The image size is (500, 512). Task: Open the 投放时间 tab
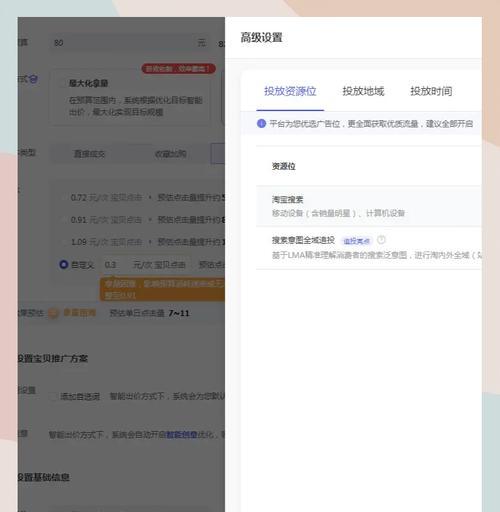click(x=431, y=91)
